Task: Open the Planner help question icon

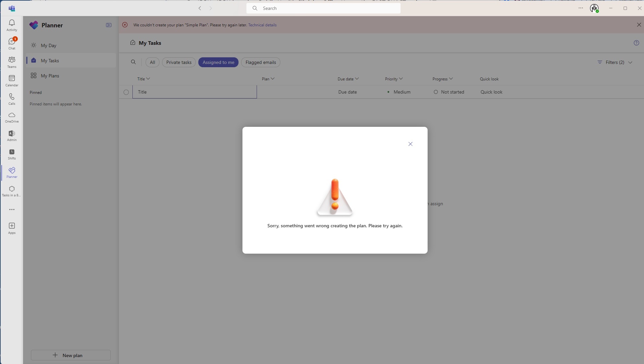Action: pos(636,43)
